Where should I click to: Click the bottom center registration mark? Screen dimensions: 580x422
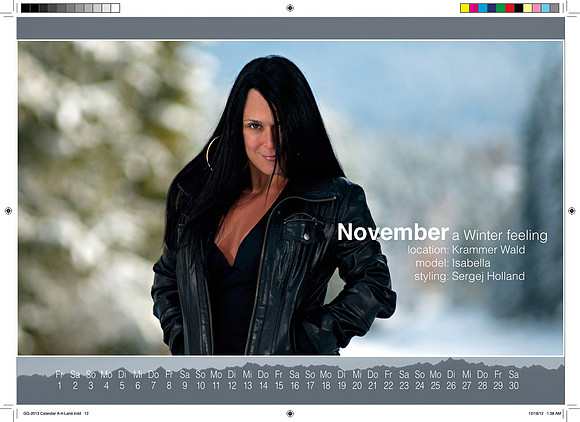(x=290, y=413)
